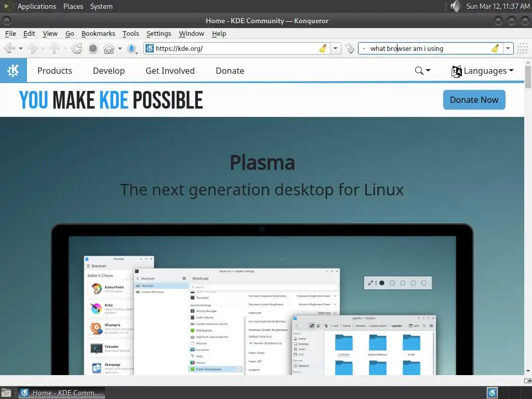This screenshot has height=399, width=532.
Task: Click the Up navigation arrow icon
Action: click(x=54, y=48)
